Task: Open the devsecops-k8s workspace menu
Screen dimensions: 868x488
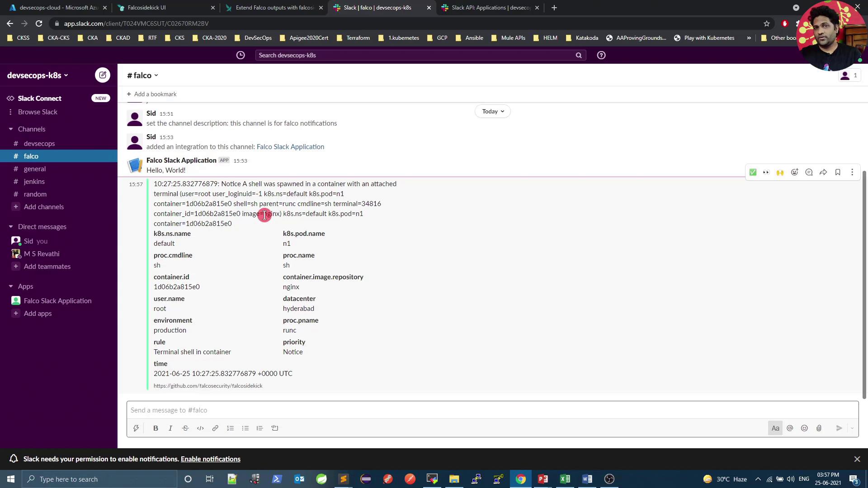Action: click(38, 75)
